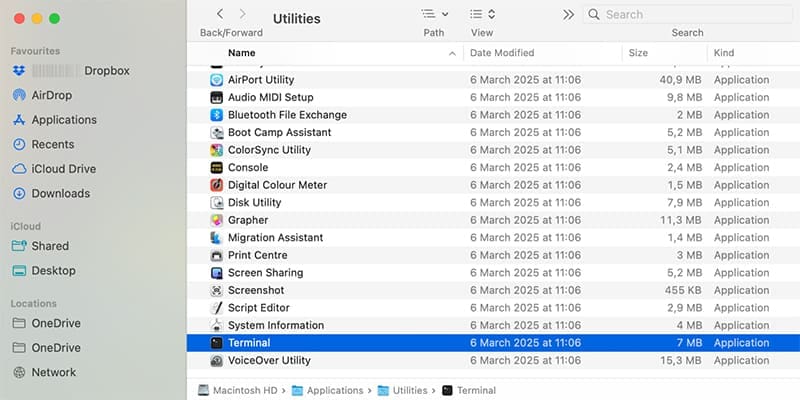Click the AirPort Utility app icon

tap(217, 80)
